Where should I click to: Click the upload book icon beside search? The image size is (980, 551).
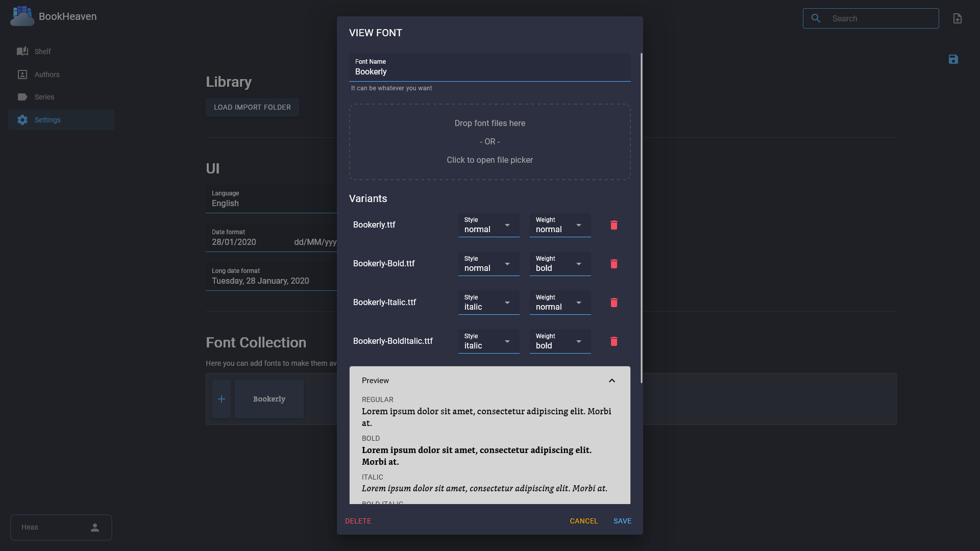958,18
